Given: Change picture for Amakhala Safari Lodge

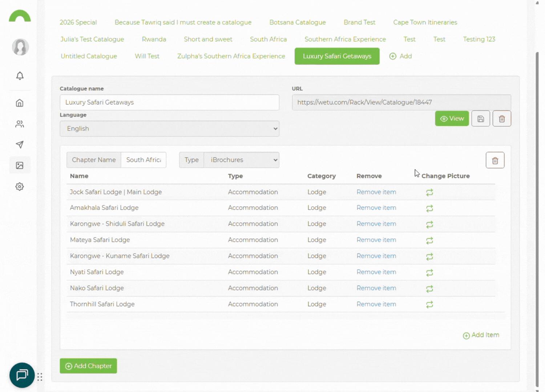Looking at the screenshot, I should click(x=429, y=208).
